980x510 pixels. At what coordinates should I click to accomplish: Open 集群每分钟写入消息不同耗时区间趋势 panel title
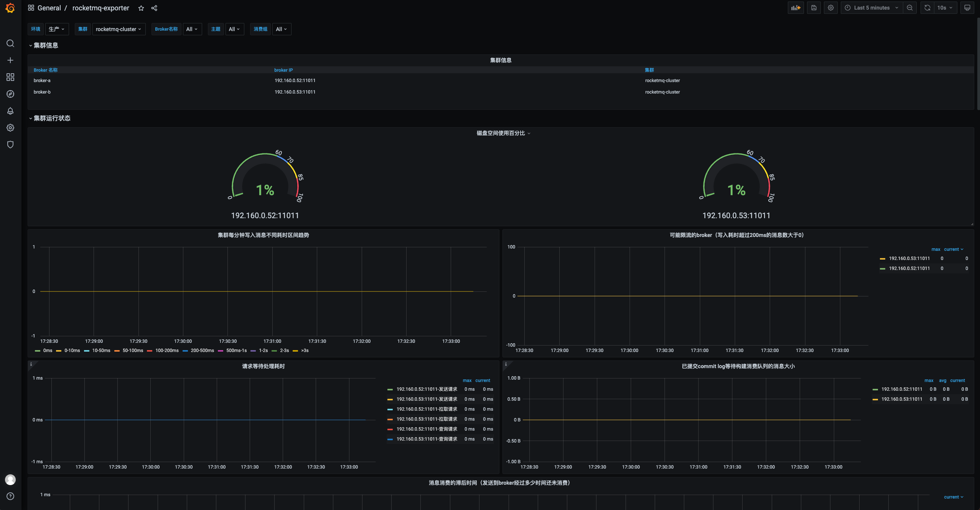[263, 235]
